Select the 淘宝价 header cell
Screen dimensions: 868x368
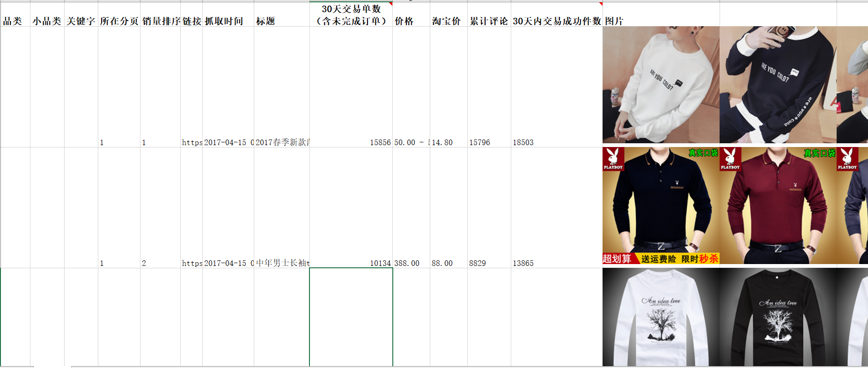coord(449,15)
